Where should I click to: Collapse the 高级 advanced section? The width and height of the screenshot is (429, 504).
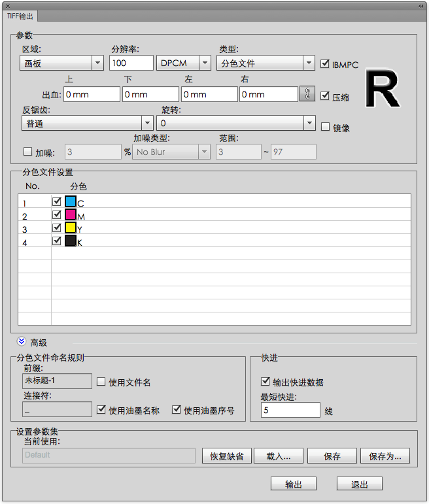coord(22,342)
